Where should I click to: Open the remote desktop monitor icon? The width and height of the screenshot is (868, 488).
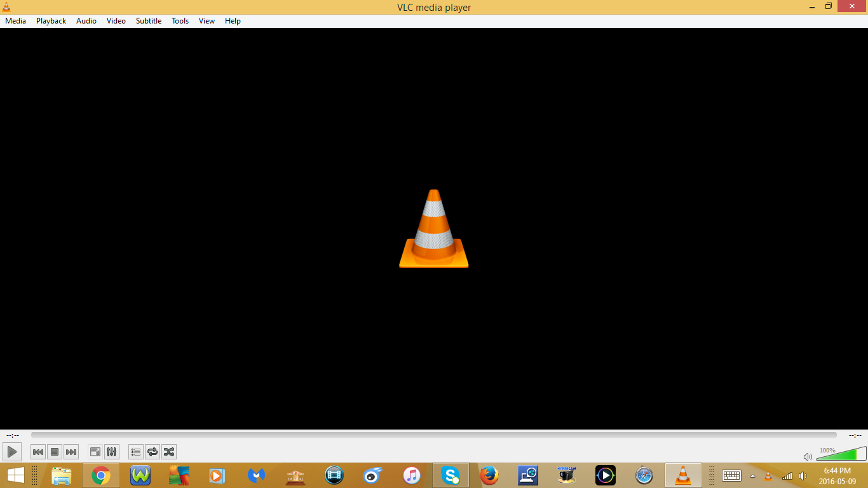[528, 475]
